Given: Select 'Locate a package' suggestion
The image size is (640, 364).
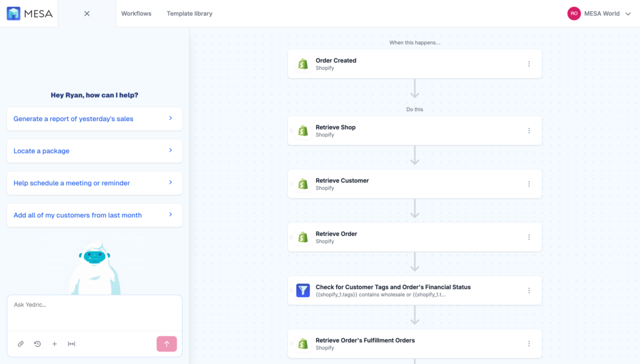Looking at the screenshot, I should [x=94, y=151].
